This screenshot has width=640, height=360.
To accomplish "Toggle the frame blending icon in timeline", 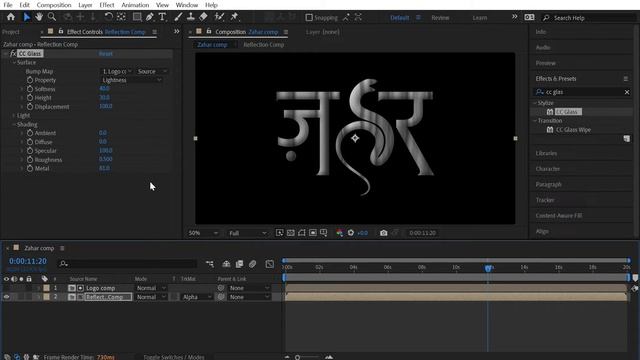I will [239, 264].
